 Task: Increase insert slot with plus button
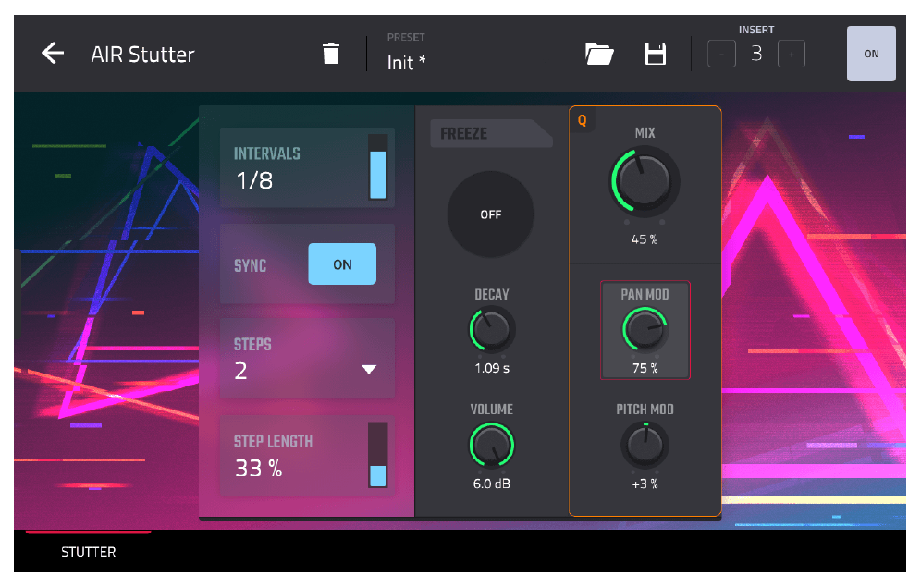pos(792,54)
